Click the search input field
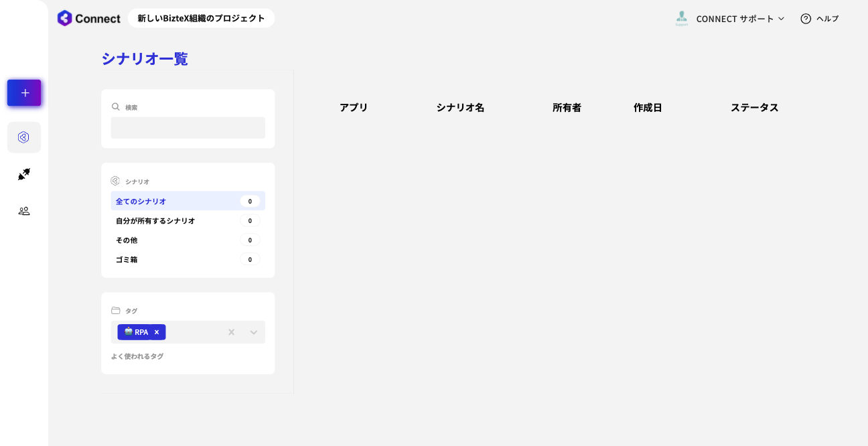The image size is (868, 446). point(188,128)
